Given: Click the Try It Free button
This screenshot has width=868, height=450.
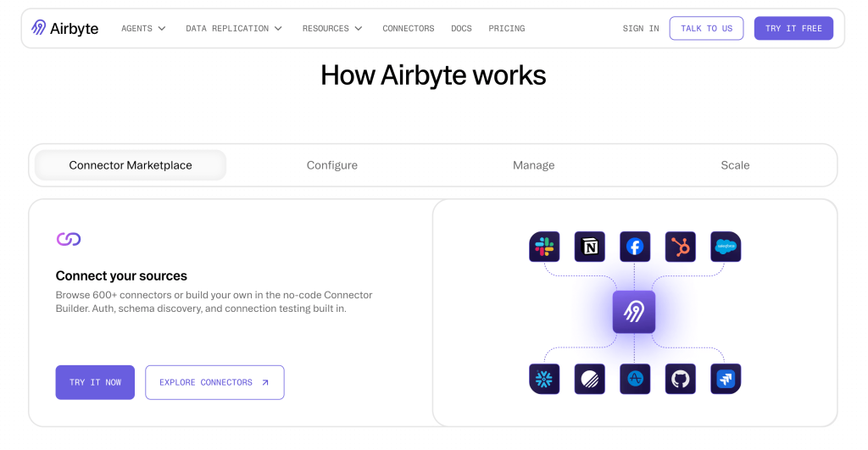Looking at the screenshot, I should 793,28.
